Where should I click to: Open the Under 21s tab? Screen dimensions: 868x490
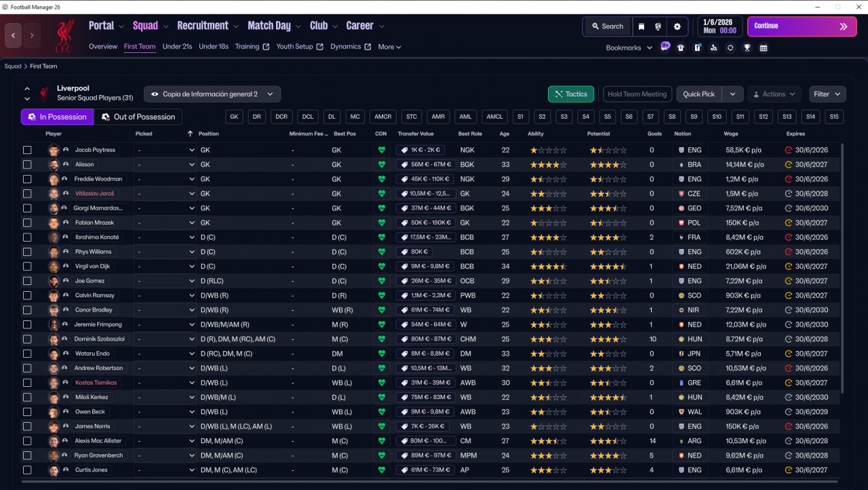coord(177,47)
